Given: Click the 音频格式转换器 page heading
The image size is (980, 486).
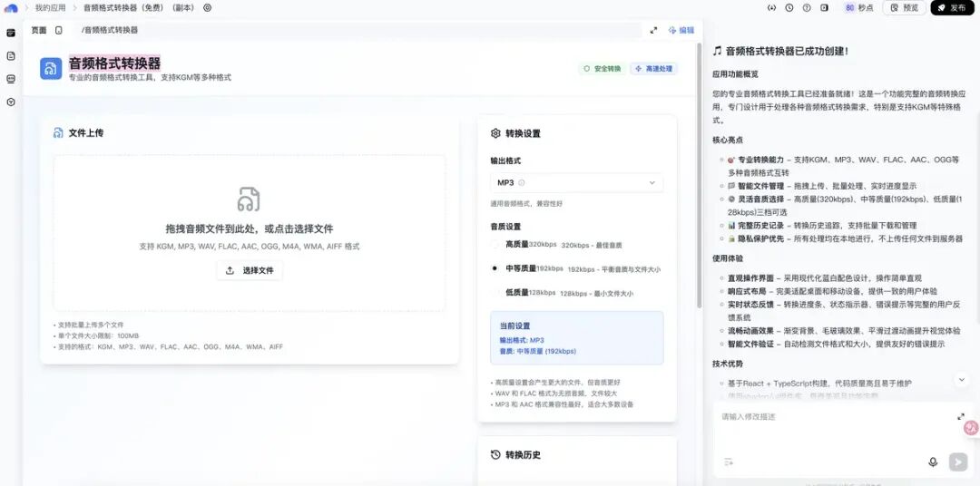Looking at the screenshot, I should click(x=114, y=63).
